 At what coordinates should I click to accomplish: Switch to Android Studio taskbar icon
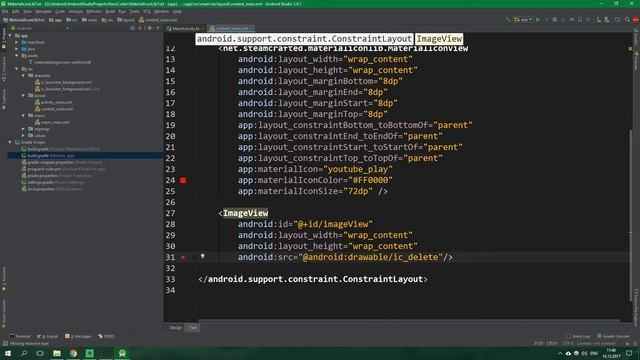(x=122, y=353)
